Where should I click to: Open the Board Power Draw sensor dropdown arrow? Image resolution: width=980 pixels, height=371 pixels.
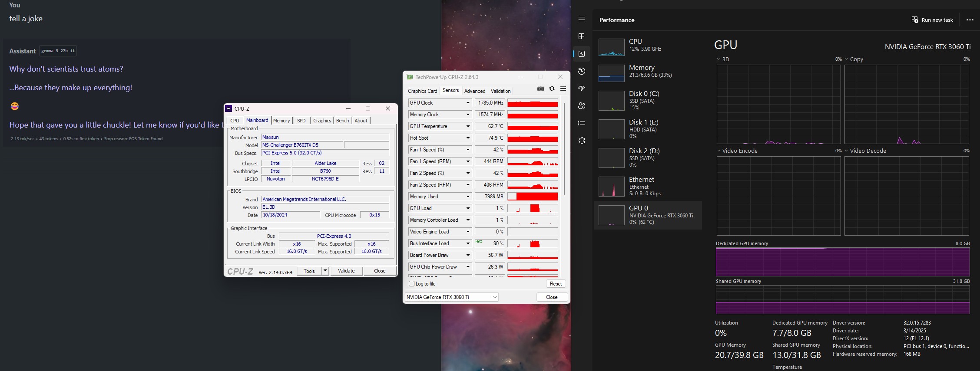click(468, 255)
